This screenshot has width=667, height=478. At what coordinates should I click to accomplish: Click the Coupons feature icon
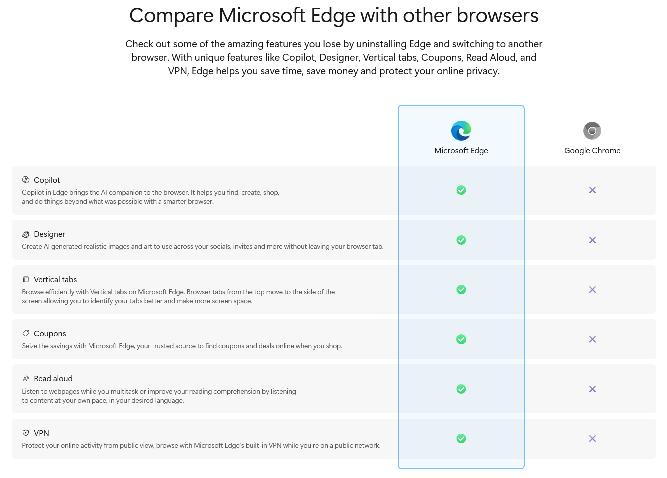click(25, 333)
